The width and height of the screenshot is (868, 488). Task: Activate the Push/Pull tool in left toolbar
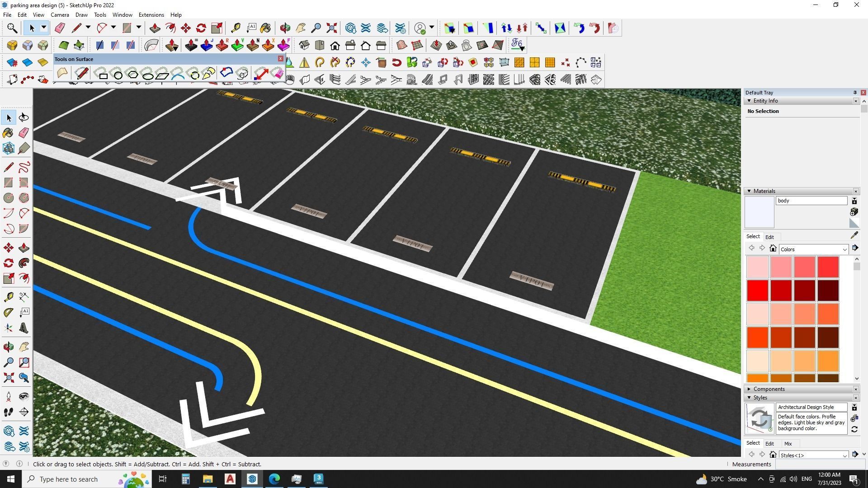[x=24, y=248]
